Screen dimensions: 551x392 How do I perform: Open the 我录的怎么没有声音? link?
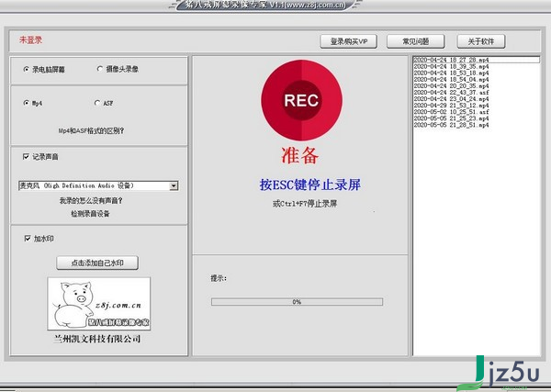point(91,200)
